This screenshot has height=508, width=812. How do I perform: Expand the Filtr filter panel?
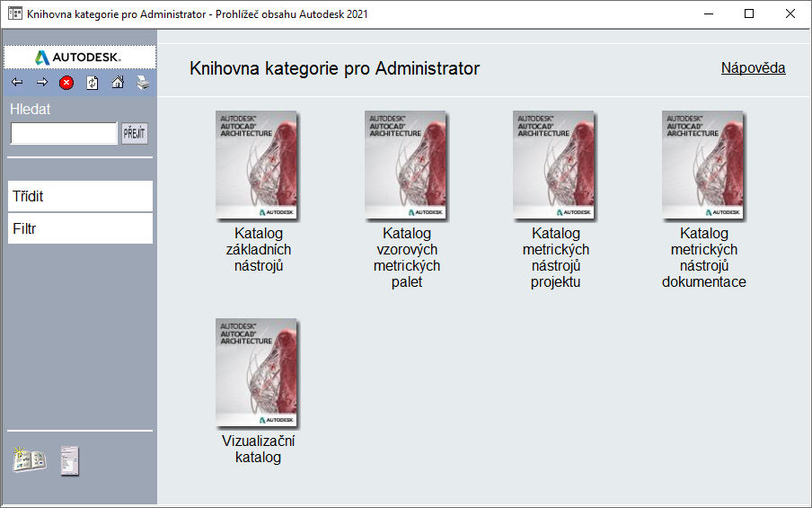[x=80, y=228]
